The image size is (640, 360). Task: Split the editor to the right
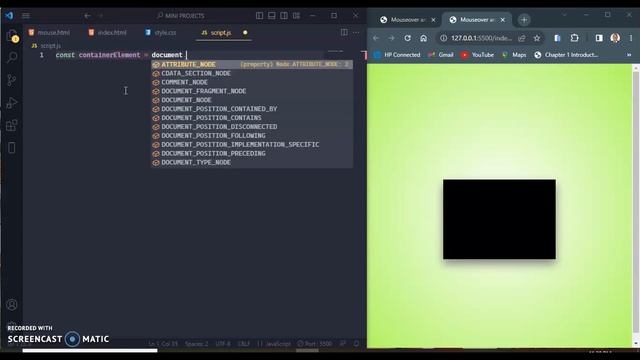click(344, 32)
